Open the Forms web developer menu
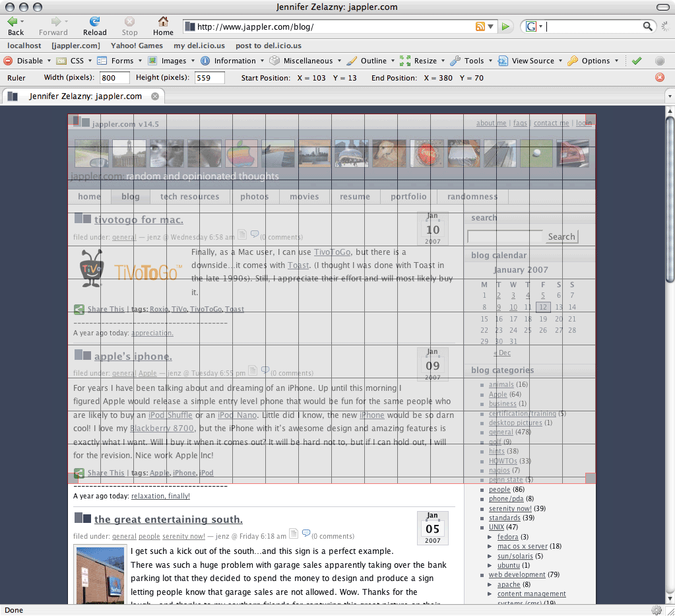 click(x=119, y=61)
